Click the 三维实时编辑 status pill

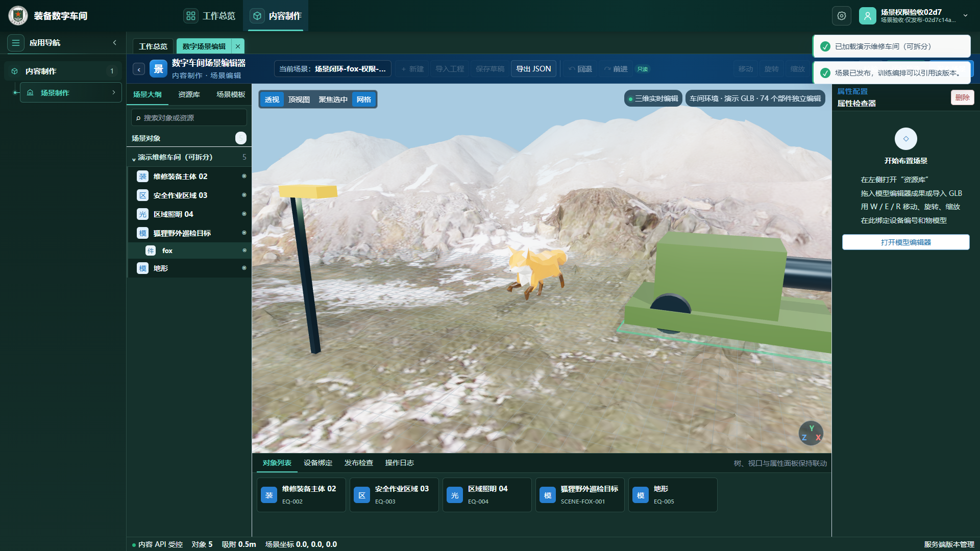(x=653, y=98)
